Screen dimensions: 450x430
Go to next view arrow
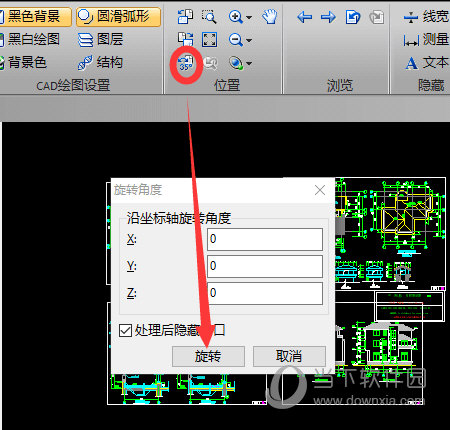[328, 17]
